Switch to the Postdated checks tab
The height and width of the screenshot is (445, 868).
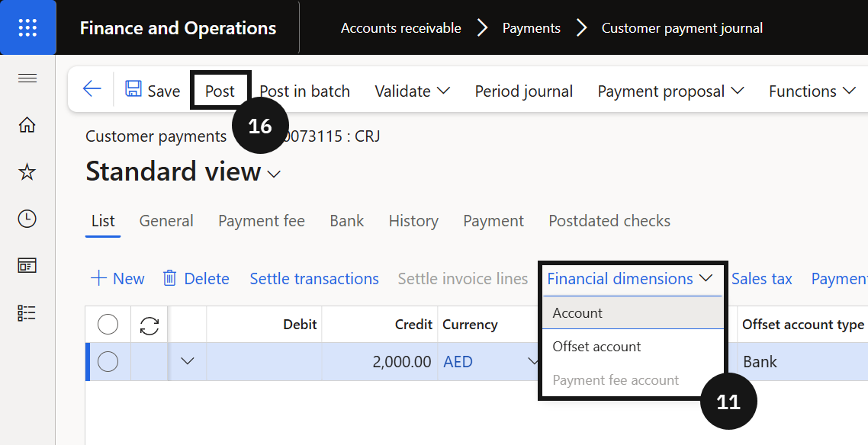tap(609, 221)
